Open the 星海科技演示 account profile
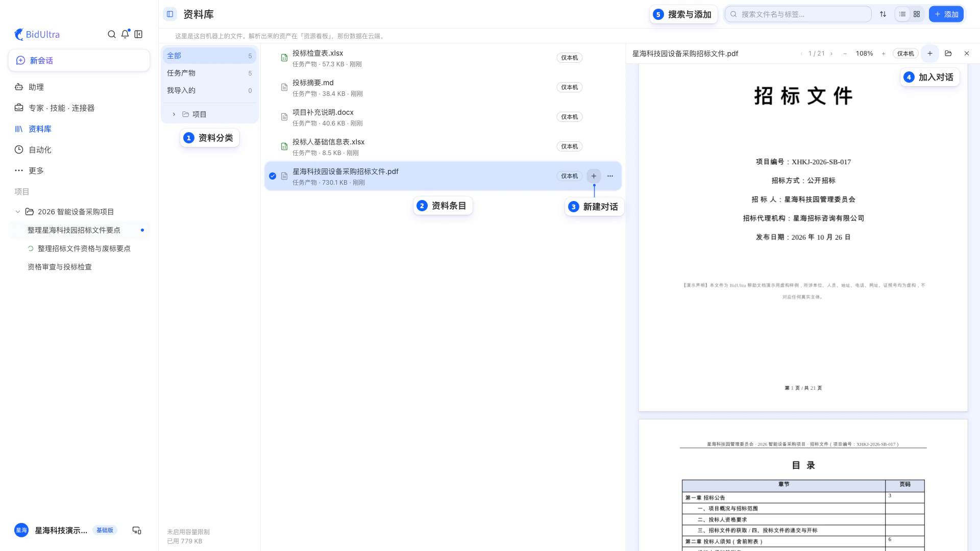 coord(66,531)
